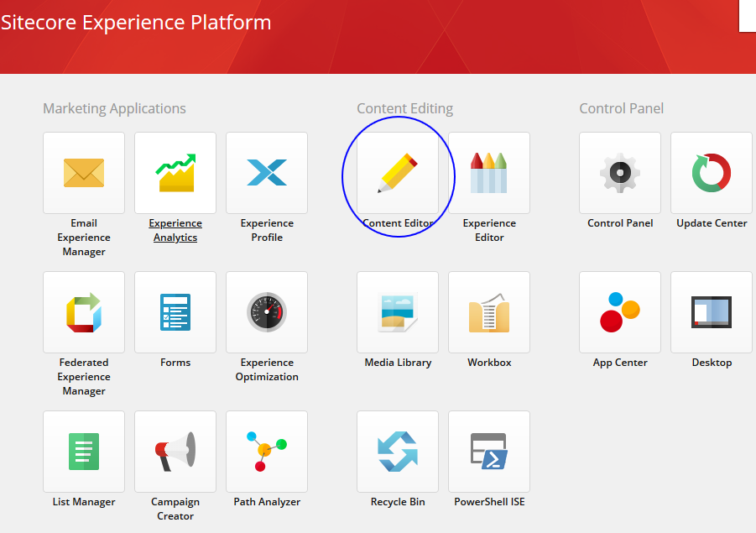Open the Email Experience Manager tile
This screenshot has height=533, width=756.
point(84,173)
